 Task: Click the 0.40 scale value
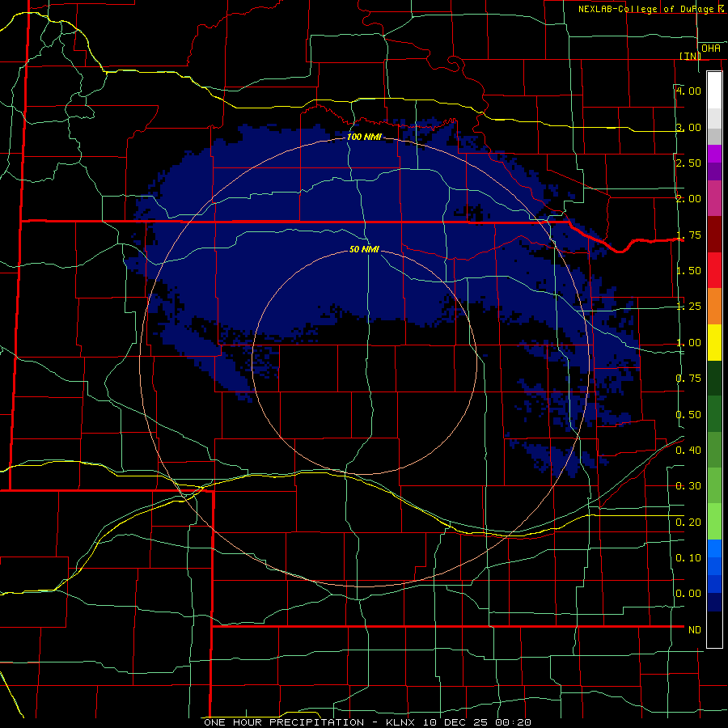(688, 450)
